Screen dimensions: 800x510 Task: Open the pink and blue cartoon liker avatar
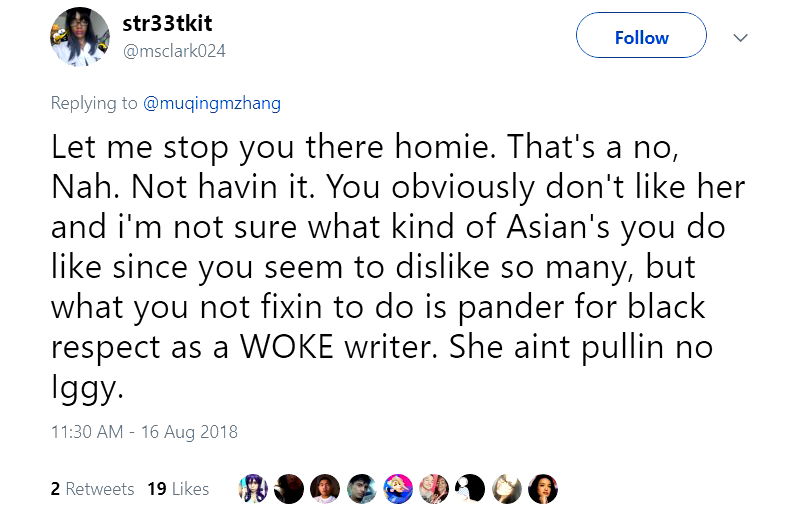pyautogui.click(x=397, y=488)
